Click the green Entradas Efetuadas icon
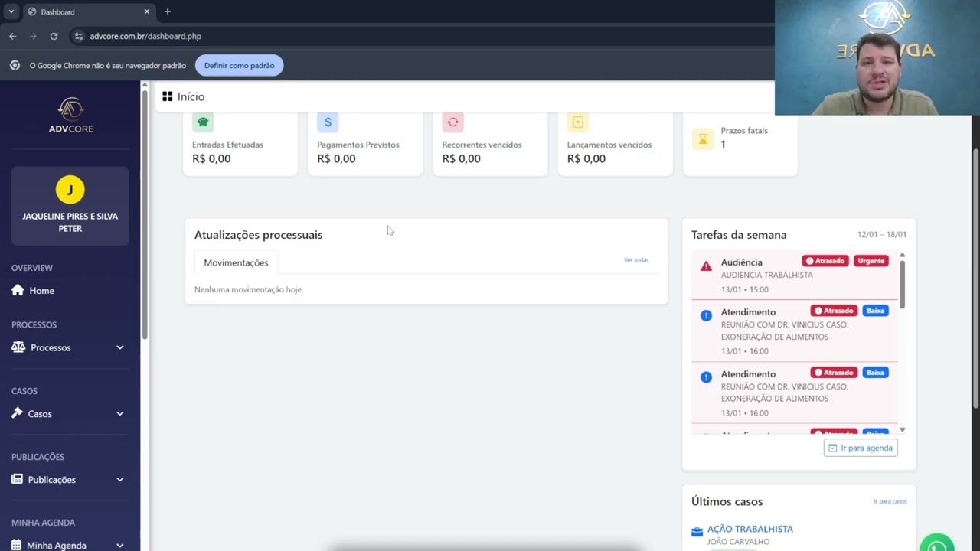Viewport: 980px width, 551px height. [x=203, y=122]
